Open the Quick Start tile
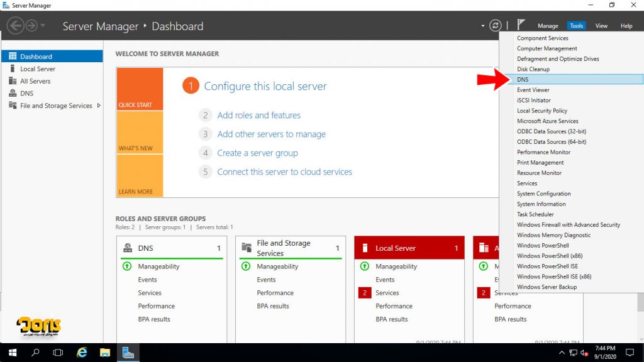This screenshot has width=644, height=362. coord(140,89)
